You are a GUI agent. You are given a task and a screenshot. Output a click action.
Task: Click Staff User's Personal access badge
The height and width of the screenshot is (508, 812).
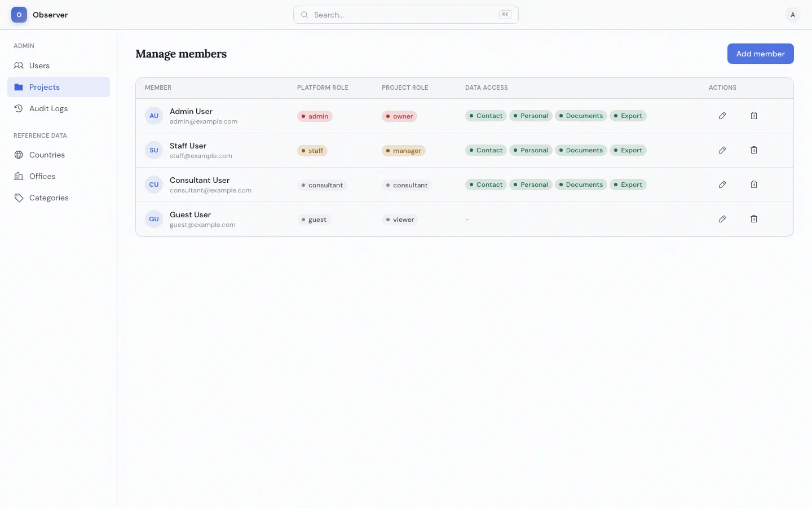point(531,150)
